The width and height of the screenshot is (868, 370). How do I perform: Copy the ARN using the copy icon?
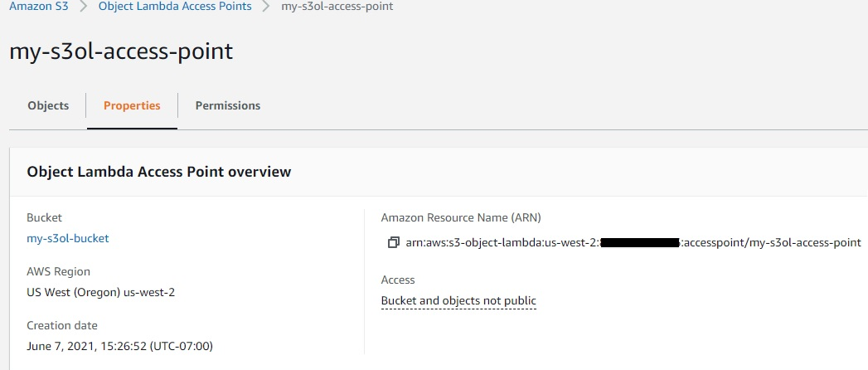pyautogui.click(x=393, y=242)
